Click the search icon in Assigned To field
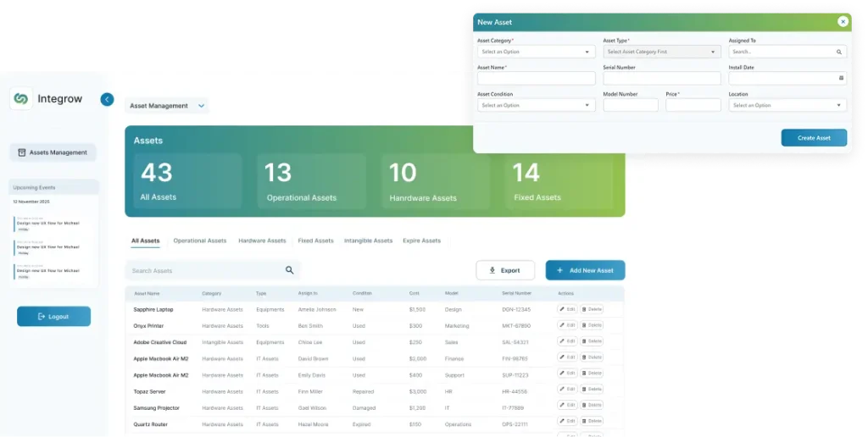The height and width of the screenshot is (437, 868). (x=839, y=52)
